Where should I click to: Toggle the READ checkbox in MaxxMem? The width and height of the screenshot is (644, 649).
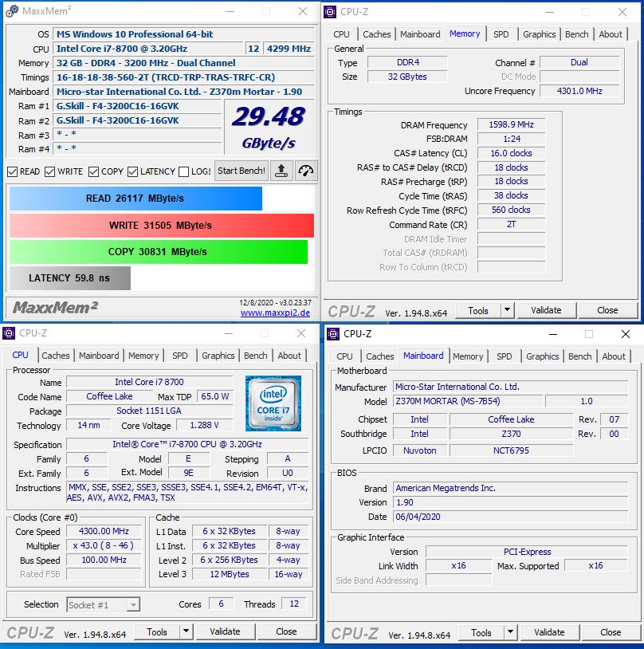point(13,171)
